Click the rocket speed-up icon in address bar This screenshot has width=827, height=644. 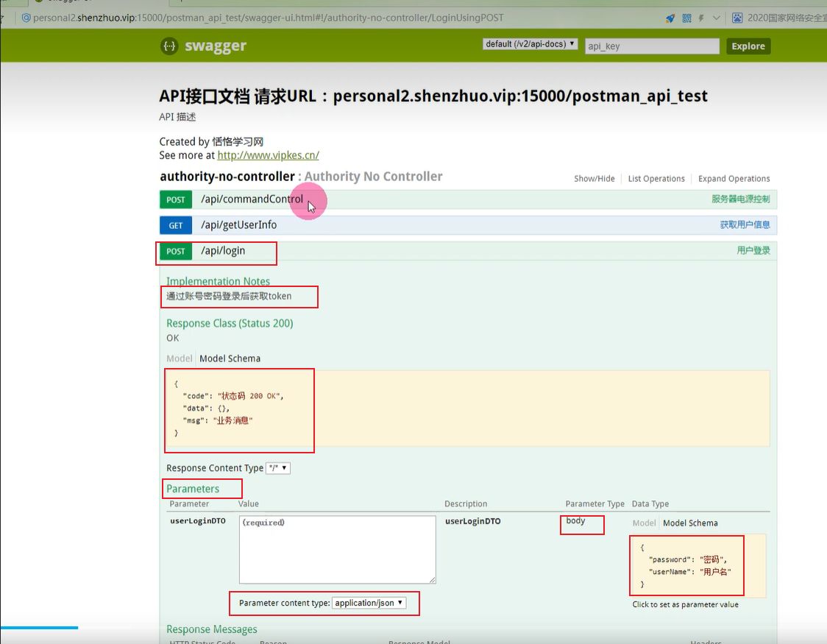670,18
